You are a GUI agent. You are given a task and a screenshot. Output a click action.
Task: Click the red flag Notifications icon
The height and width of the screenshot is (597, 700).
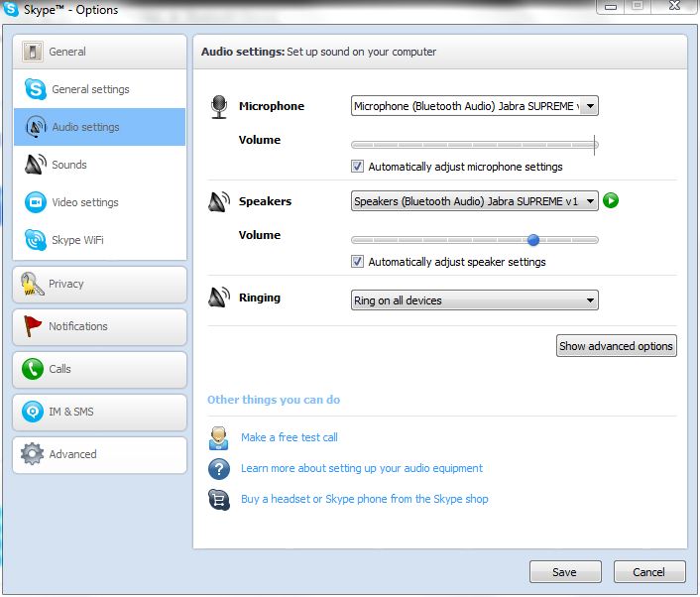(32, 326)
